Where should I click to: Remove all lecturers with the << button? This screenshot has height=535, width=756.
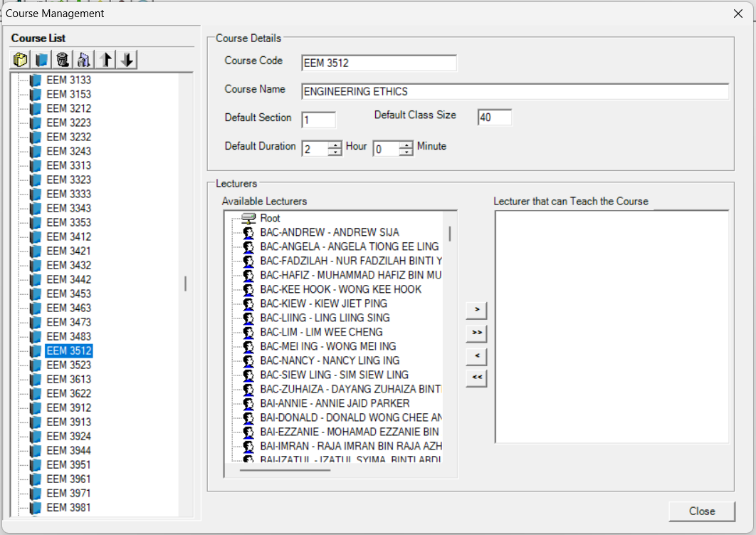[x=477, y=378]
